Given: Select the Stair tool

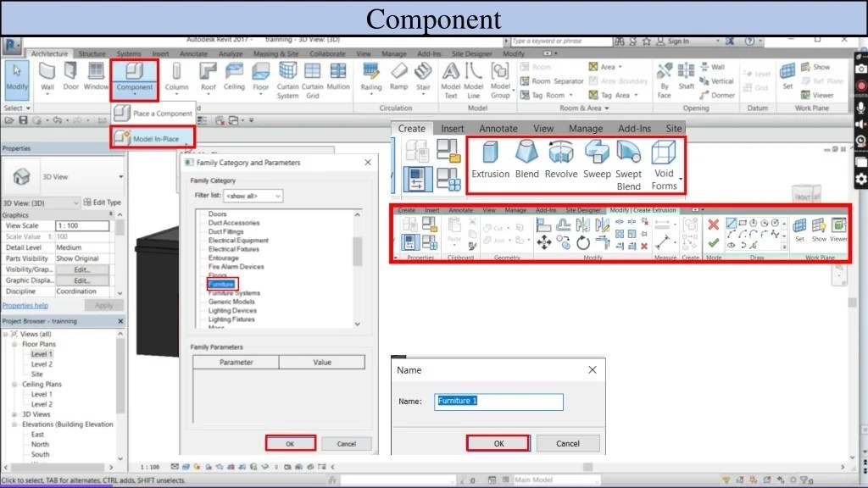Looking at the screenshot, I should click(423, 77).
